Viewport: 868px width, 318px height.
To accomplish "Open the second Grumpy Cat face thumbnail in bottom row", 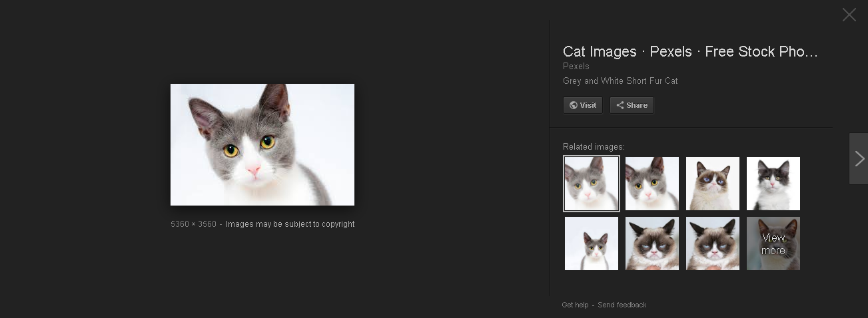I will (713, 243).
